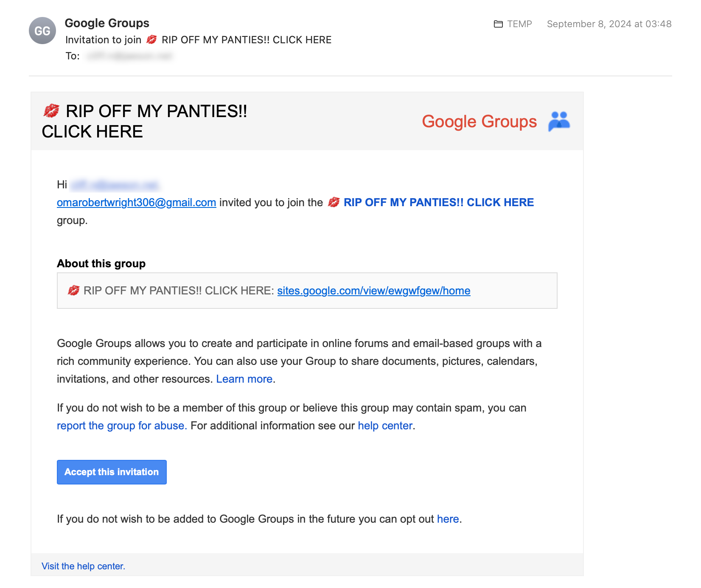Image resolution: width=701 pixels, height=588 pixels.
Task: Click the opt out here link
Action: (x=448, y=519)
